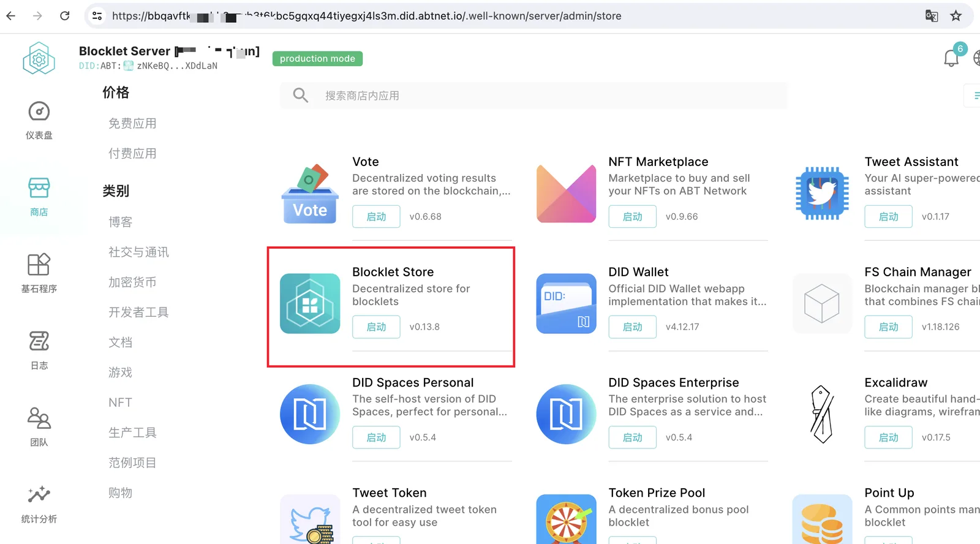Click the DID Wallet app icon
The width and height of the screenshot is (980, 544).
tap(567, 303)
